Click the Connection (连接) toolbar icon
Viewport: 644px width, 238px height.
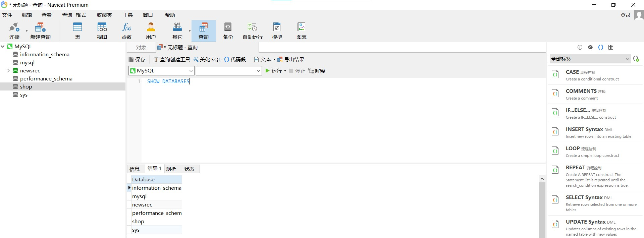pos(14,31)
